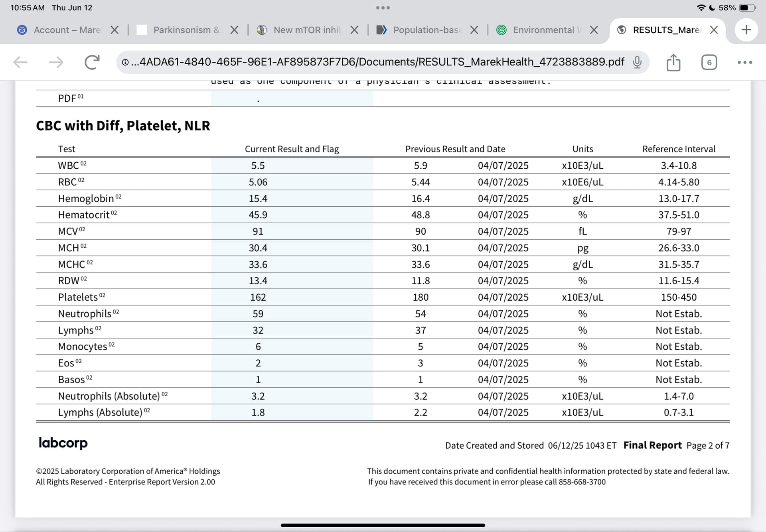
Task: Select Platelets current result 162
Action: coord(258,298)
